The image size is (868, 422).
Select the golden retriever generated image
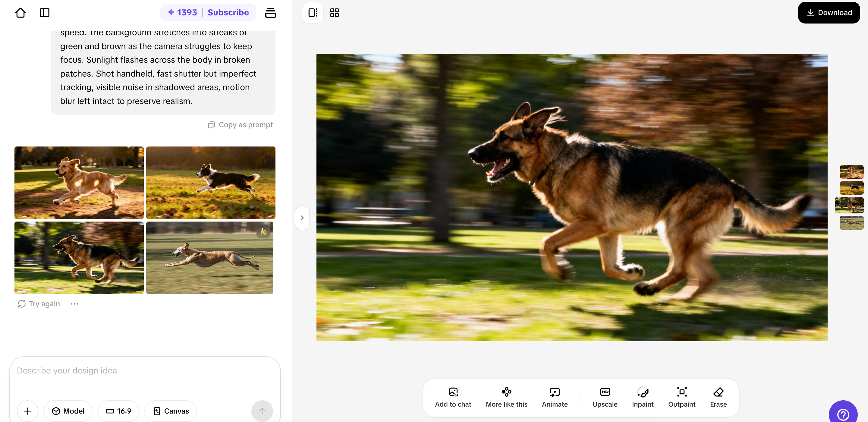pyautogui.click(x=79, y=182)
